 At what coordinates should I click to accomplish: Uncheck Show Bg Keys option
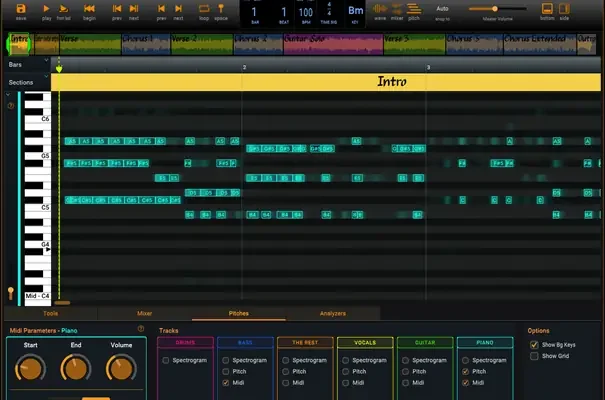pos(534,344)
